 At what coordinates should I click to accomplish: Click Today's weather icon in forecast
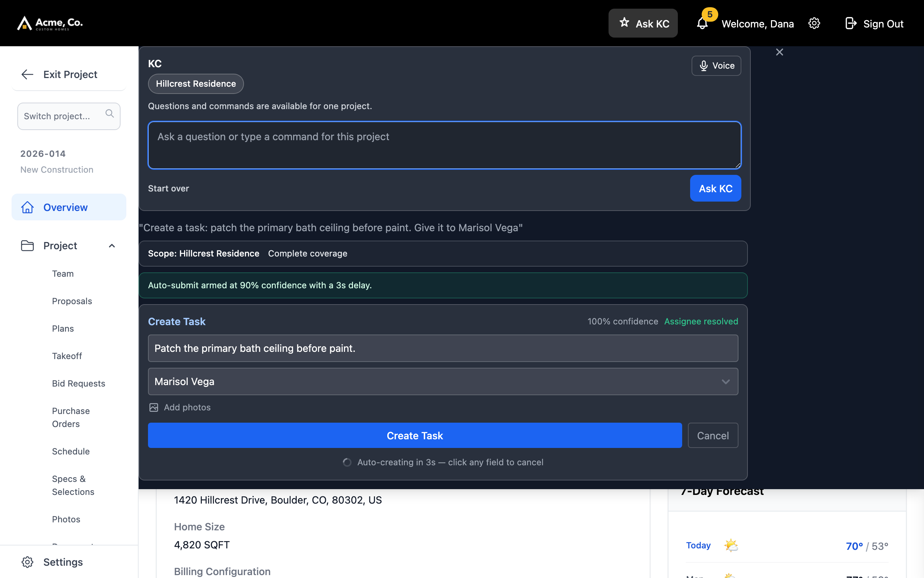pos(731,545)
